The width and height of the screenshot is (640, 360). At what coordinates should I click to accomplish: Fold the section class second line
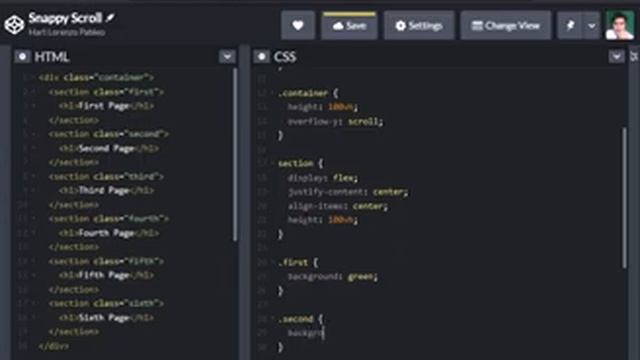[34, 134]
